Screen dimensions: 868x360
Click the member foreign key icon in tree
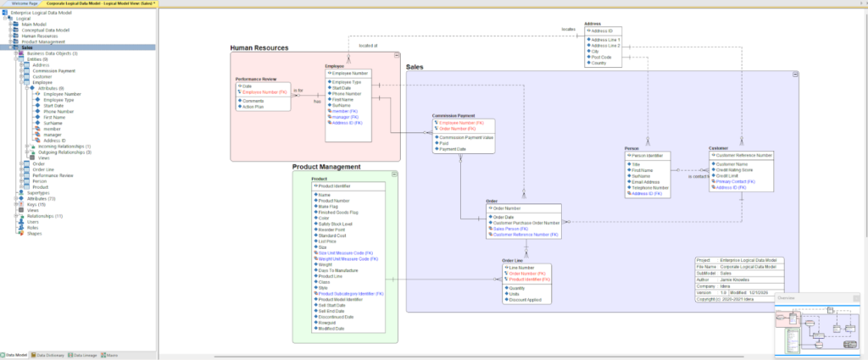37,129
